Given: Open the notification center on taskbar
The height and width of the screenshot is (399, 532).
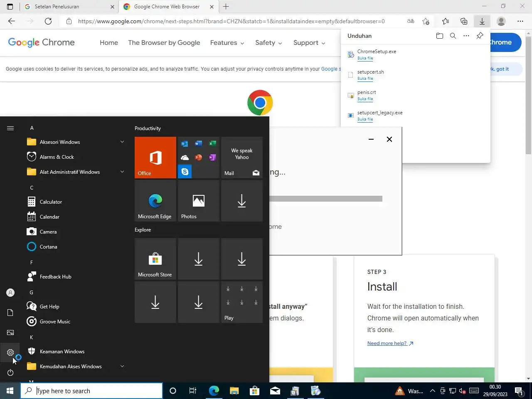Looking at the screenshot, I should coord(519,391).
